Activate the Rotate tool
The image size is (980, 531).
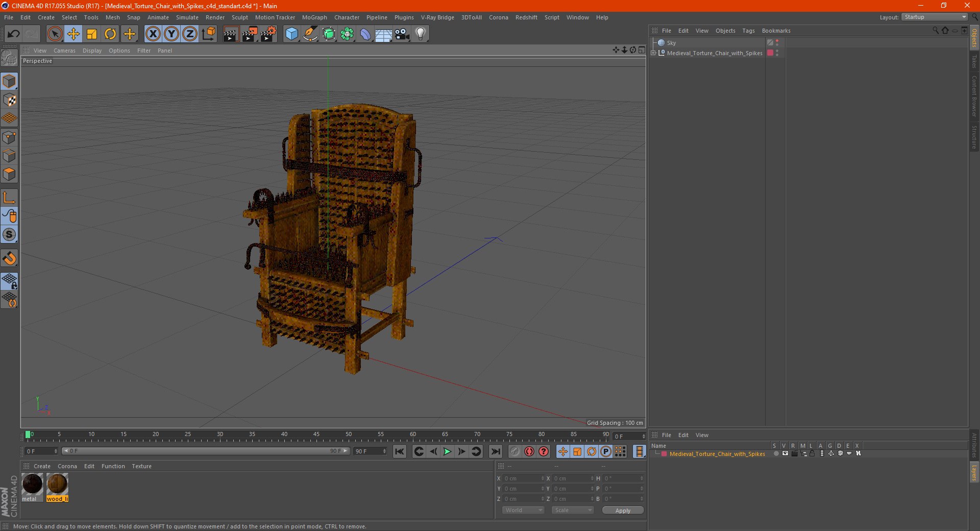pos(110,34)
